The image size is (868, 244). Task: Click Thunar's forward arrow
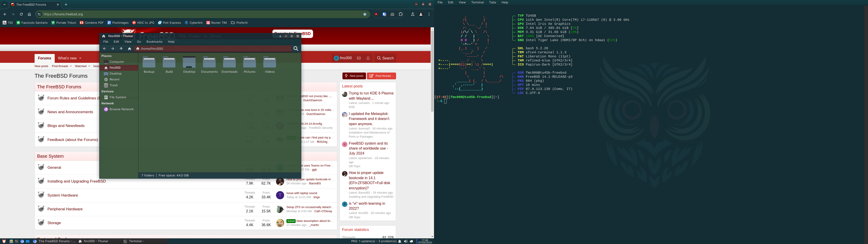point(113,49)
